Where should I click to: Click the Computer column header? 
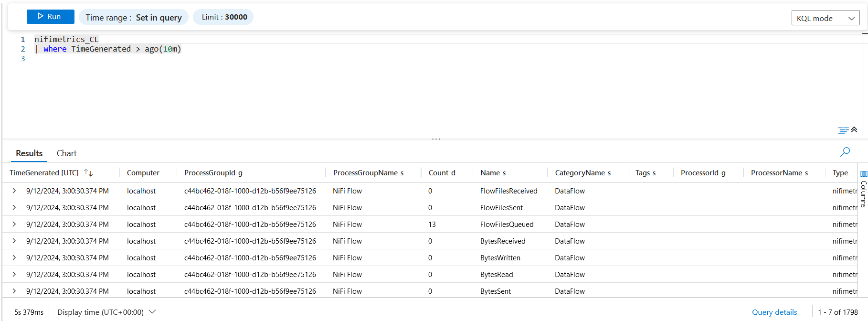143,173
